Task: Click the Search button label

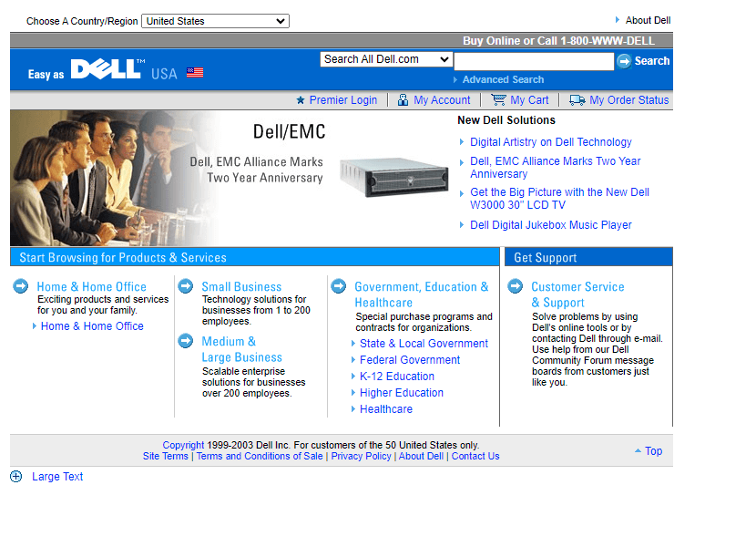Action: (652, 61)
